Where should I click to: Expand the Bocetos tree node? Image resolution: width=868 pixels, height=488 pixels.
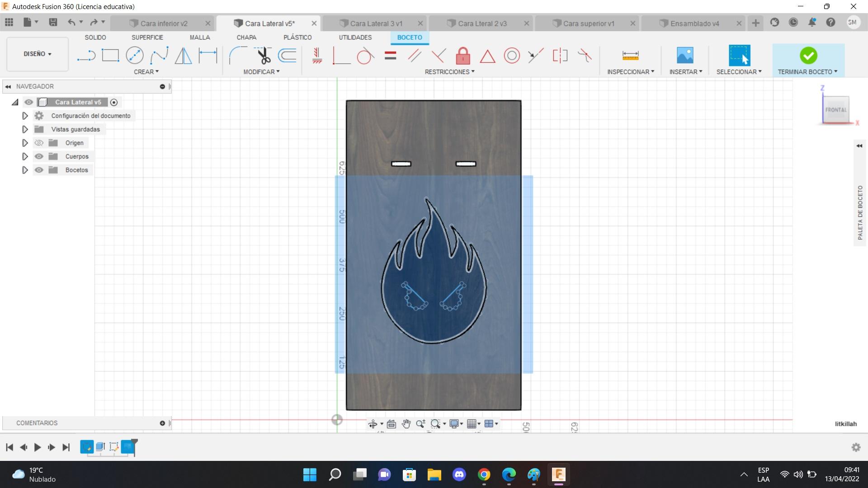25,170
